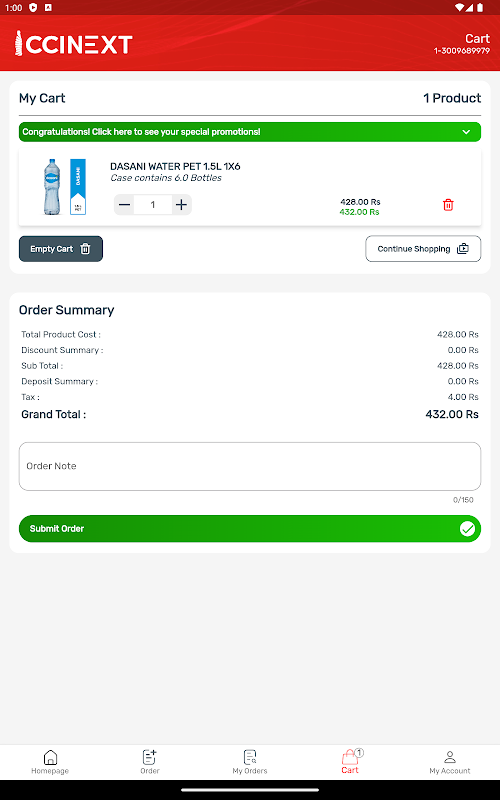Submit the order with green button

(x=250, y=529)
